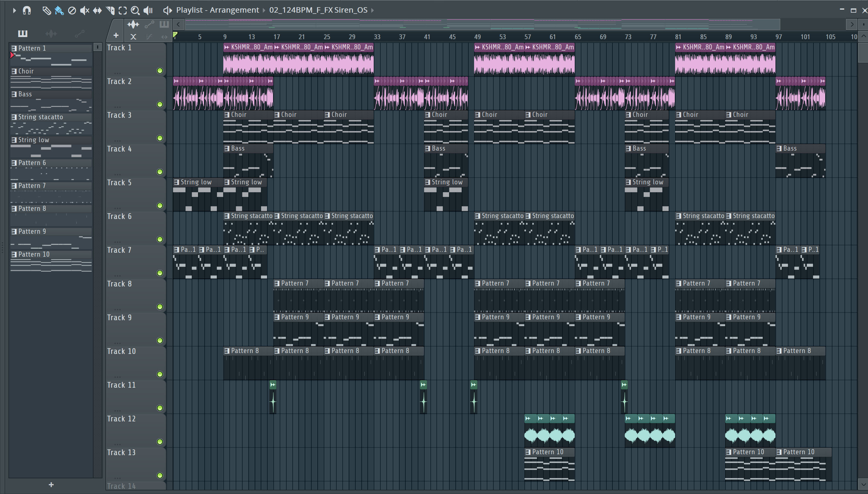
Task: Focus audio clips waveform icon above timeline
Action: (133, 24)
